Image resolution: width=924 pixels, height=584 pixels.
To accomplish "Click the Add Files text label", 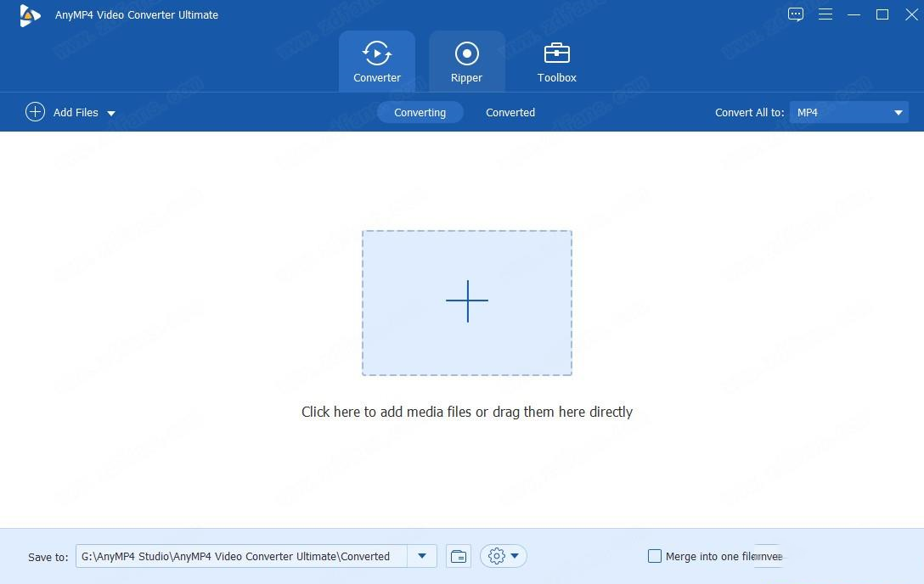I will (x=76, y=112).
